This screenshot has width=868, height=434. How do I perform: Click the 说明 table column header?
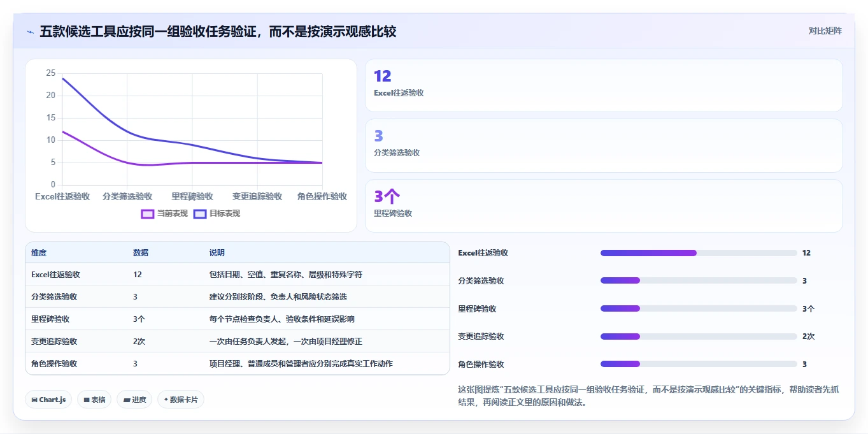(217, 253)
